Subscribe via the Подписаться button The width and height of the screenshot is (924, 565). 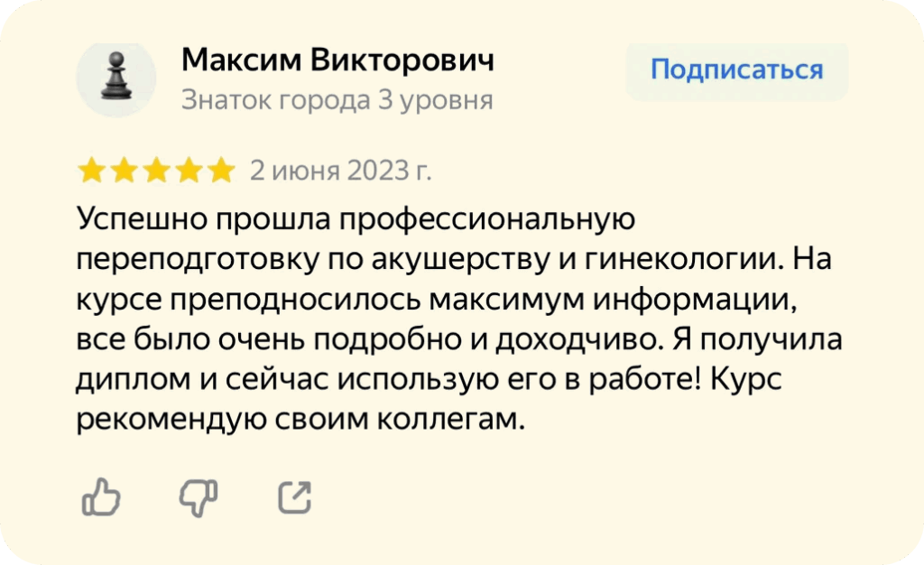tap(736, 70)
